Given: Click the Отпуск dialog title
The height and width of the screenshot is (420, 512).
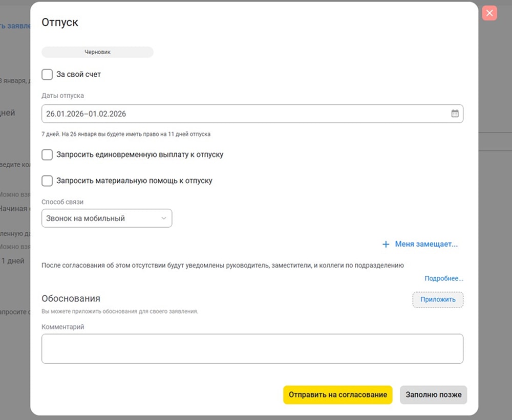Looking at the screenshot, I should click(60, 23).
